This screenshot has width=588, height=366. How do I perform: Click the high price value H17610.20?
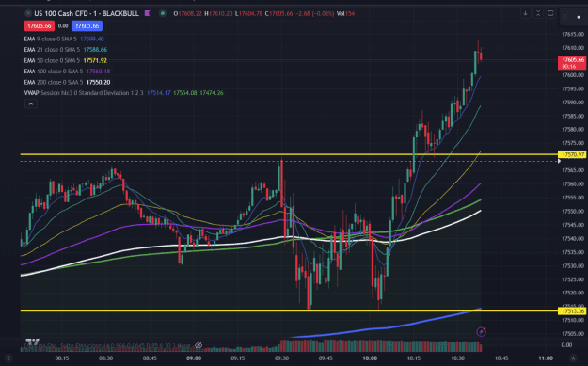click(218, 13)
